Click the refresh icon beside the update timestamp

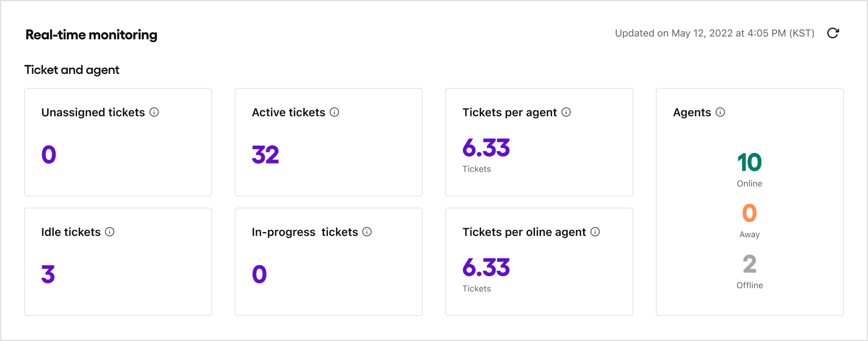[833, 33]
